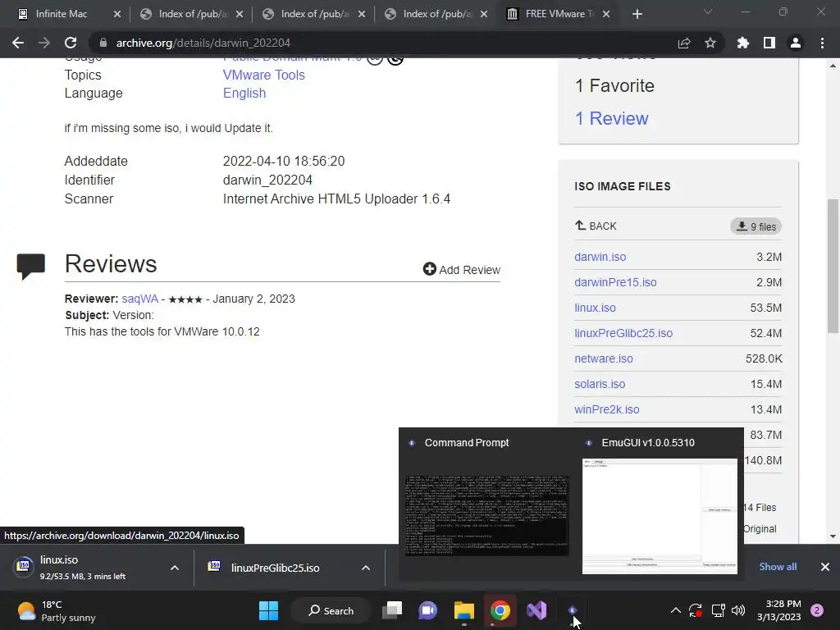Image resolution: width=840 pixels, height=630 pixels.
Task: Open the English language link
Action: point(244,94)
